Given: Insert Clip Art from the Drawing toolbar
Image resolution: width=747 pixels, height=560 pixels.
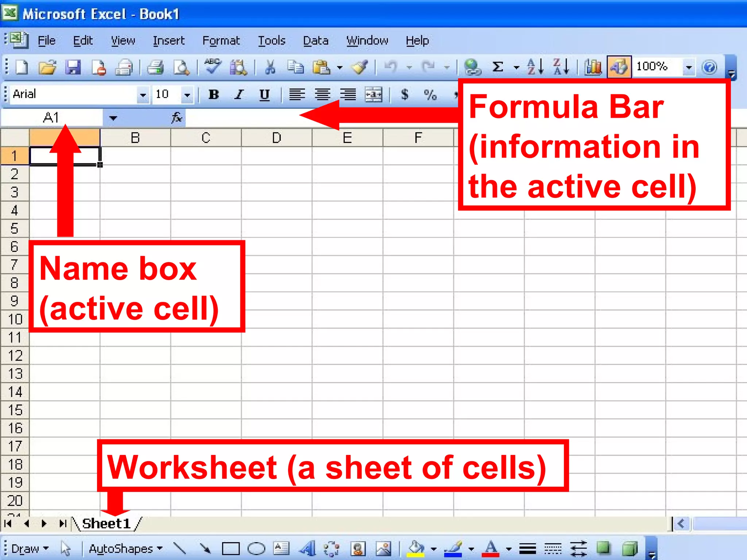Looking at the screenshot, I should [358, 548].
